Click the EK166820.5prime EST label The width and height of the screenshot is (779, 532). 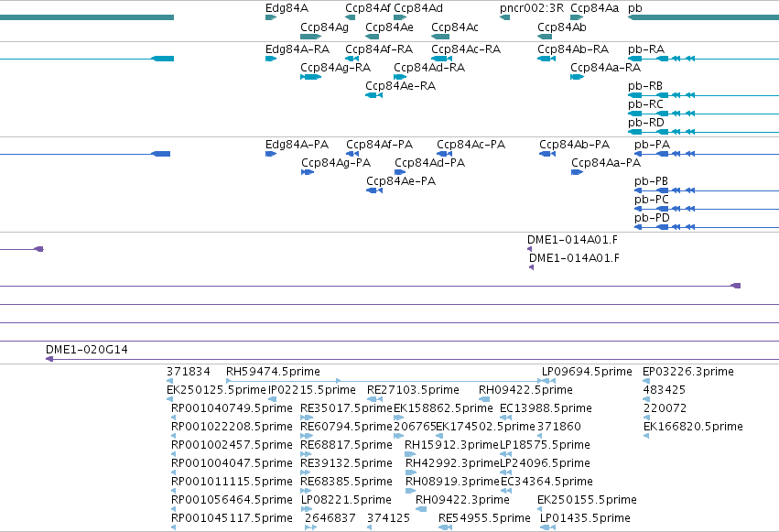(693, 427)
